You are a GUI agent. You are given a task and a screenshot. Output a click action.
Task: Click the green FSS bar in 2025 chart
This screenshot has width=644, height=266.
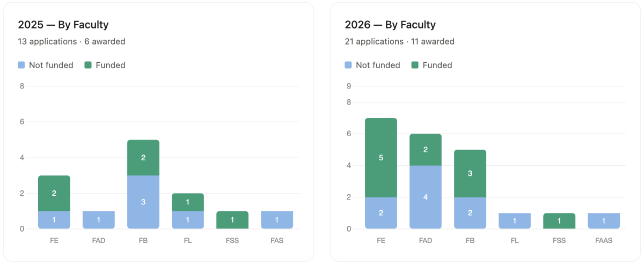point(232,220)
